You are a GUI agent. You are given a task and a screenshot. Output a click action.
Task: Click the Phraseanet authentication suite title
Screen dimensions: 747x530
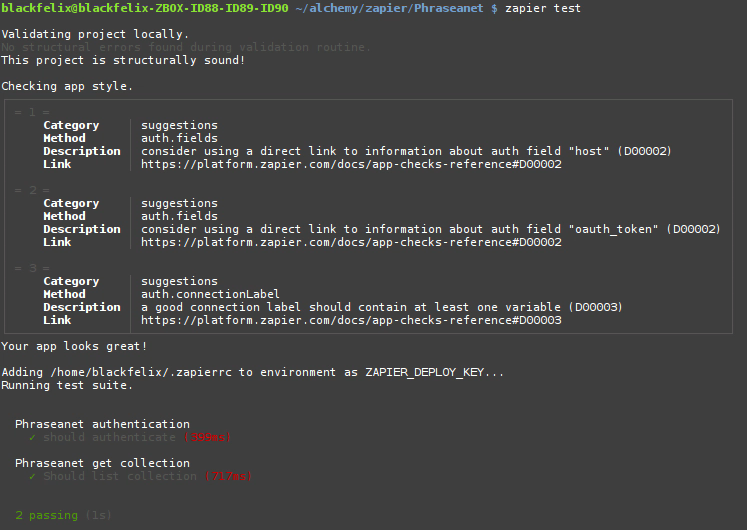pos(102,424)
